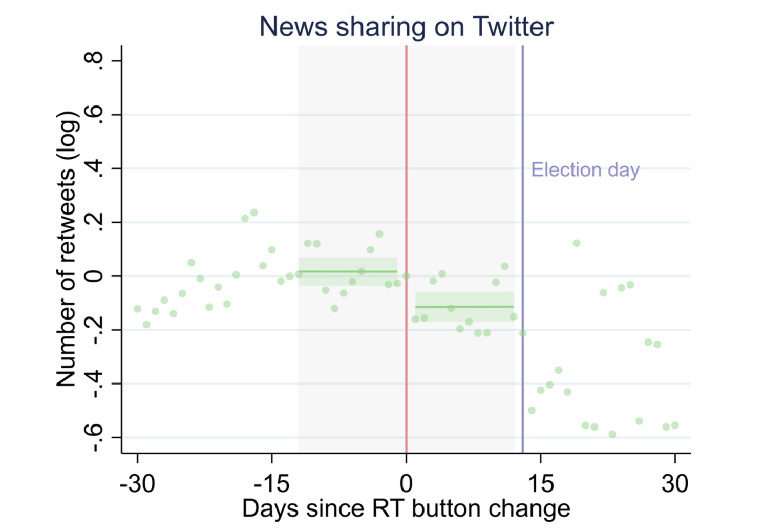
Task: Click the isolated post-election point near .12
Action: [x=577, y=243]
